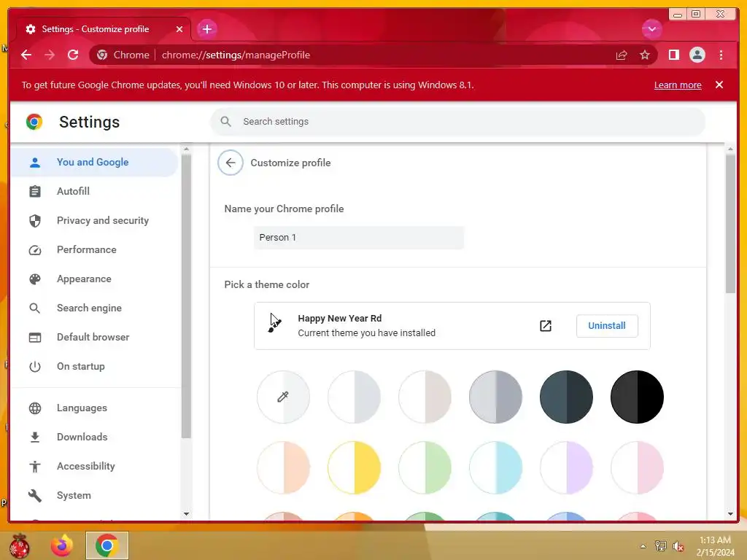Click the main page scrollbar up arrow
The height and width of the screenshot is (560, 747).
730,149
